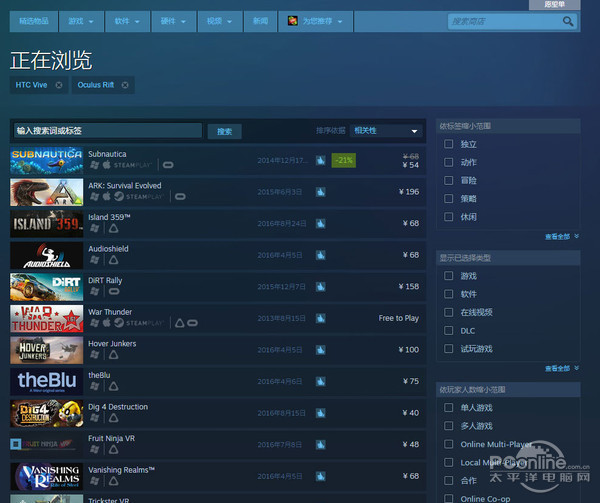Screen dimensions: 600x503
Task: Open the Dig 4 Destruction title
Action: tap(118, 407)
